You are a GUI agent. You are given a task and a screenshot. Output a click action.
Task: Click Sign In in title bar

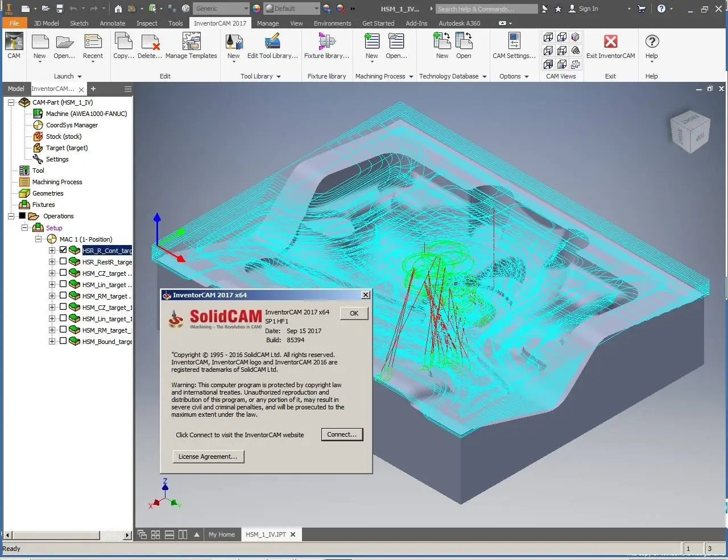(583, 9)
